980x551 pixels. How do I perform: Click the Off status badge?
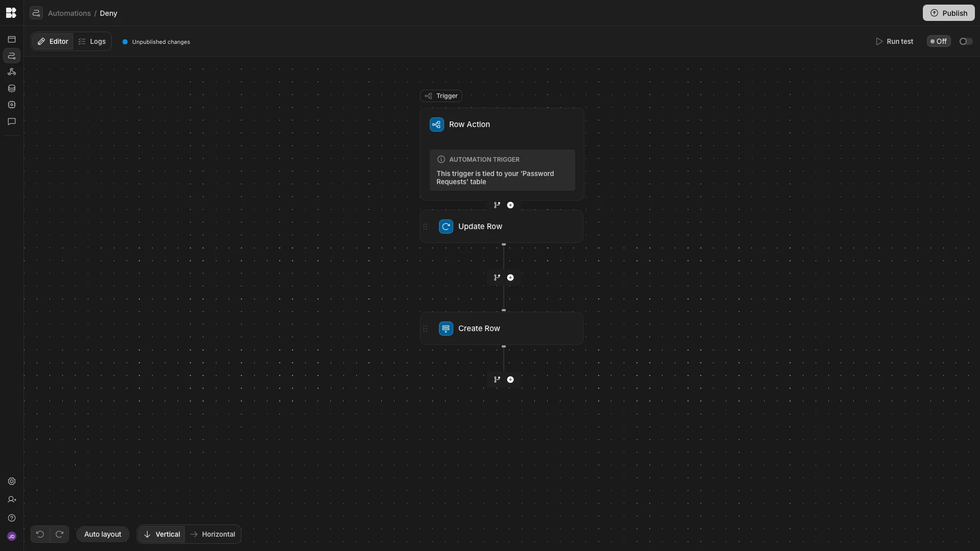939,41
